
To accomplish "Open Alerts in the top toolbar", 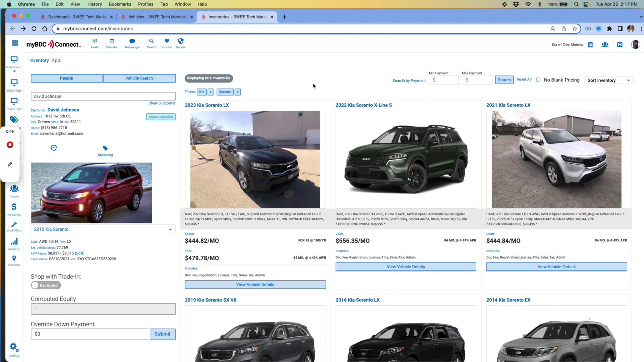I will pos(95,44).
